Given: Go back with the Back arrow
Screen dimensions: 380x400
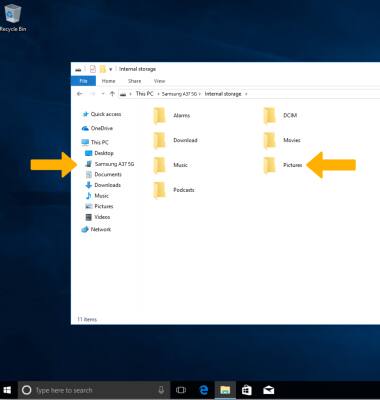Looking at the screenshot, I should tap(80, 94).
